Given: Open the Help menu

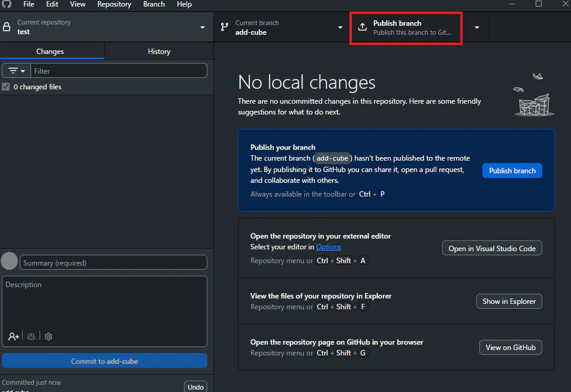Looking at the screenshot, I should click(185, 4).
